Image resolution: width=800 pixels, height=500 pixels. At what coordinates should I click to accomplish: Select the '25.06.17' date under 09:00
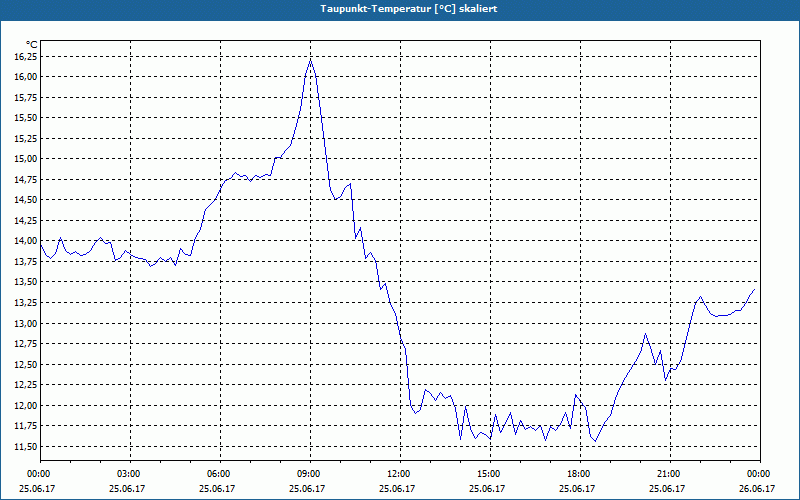coord(307,489)
